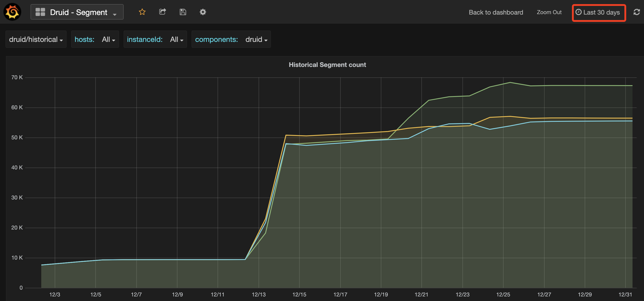Star the dashboard as favorite

142,12
